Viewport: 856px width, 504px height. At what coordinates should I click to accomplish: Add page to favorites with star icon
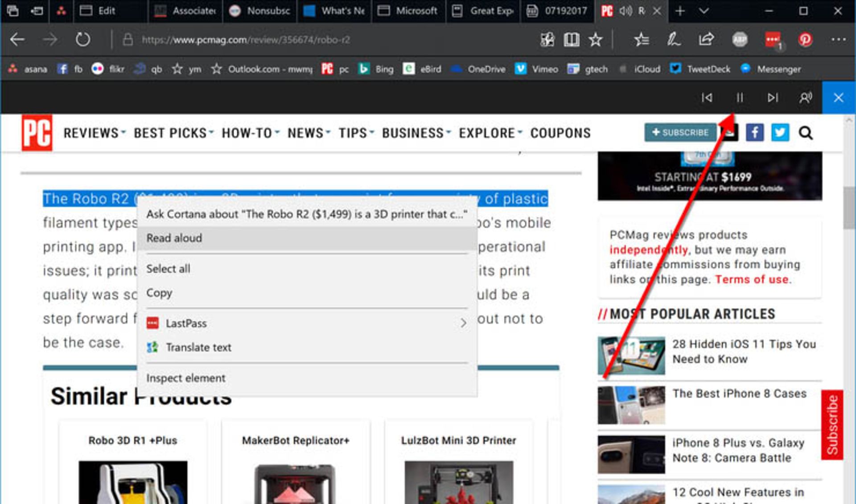click(596, 40)
